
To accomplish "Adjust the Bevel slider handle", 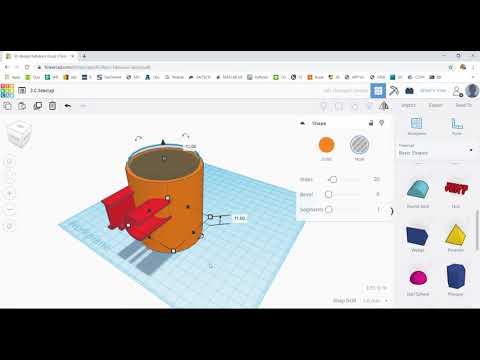I will (328, 194).
